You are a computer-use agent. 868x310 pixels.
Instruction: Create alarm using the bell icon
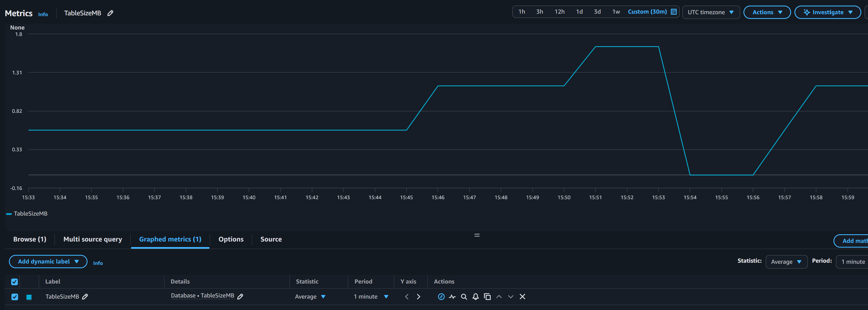pyautogui.click(x=475, y=297)
